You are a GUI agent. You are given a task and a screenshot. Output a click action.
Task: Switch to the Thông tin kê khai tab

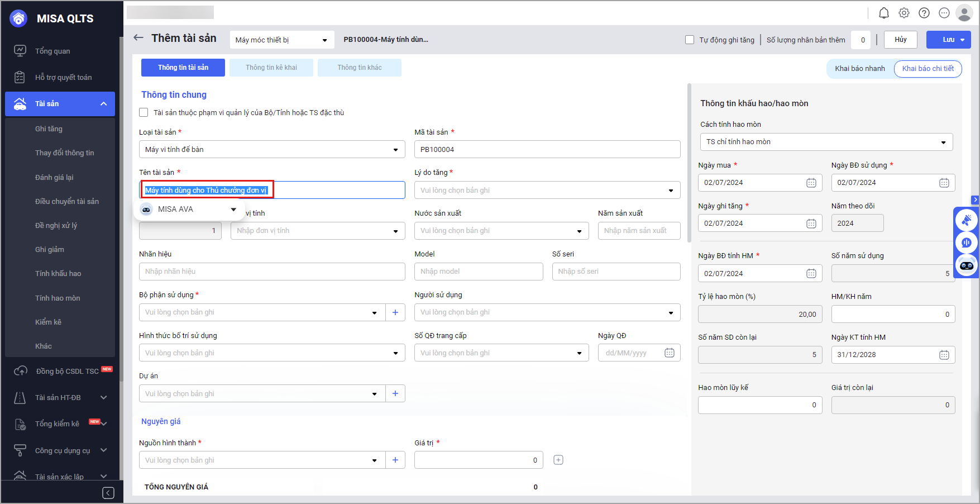click(271, 68)
